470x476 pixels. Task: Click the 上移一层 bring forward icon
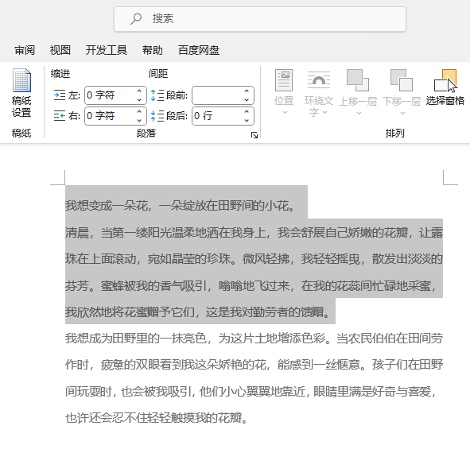358,80
